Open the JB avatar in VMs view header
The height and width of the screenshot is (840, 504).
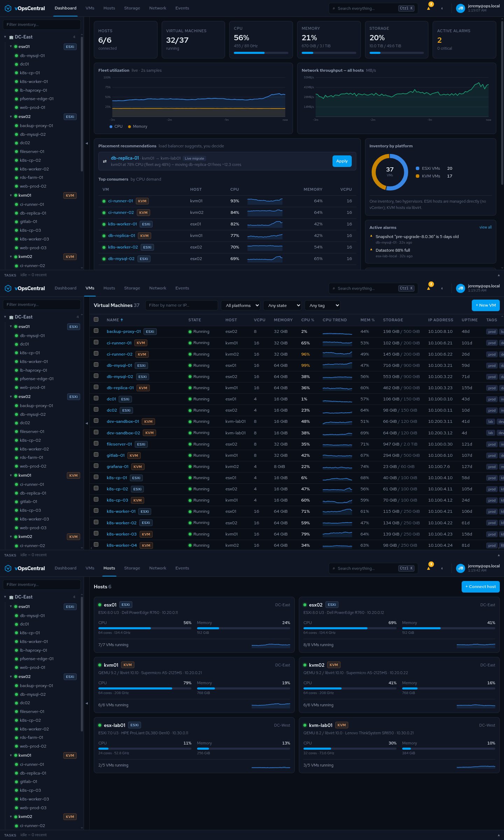point(461,288)
